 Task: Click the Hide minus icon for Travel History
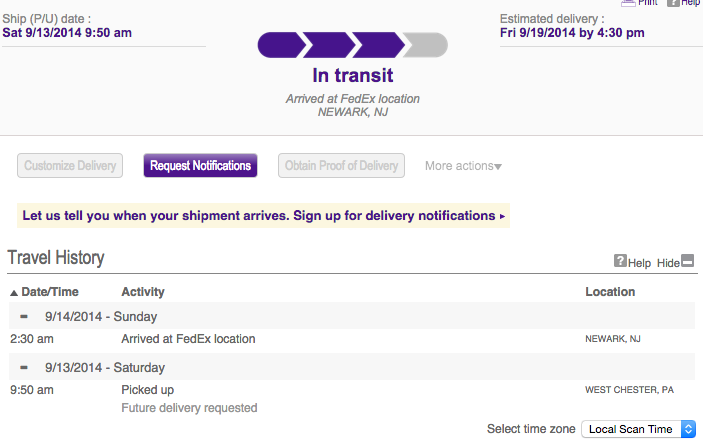688,262
